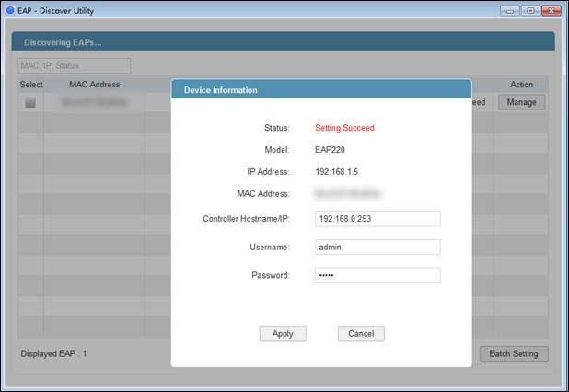Click the "Action" column header
This screenshot has height=392, width=569.
521,85
